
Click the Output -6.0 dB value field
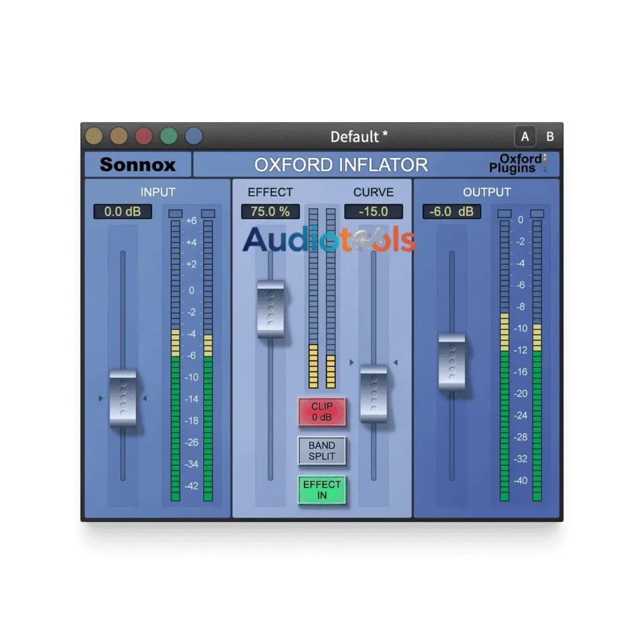click(x=452, y=211)
